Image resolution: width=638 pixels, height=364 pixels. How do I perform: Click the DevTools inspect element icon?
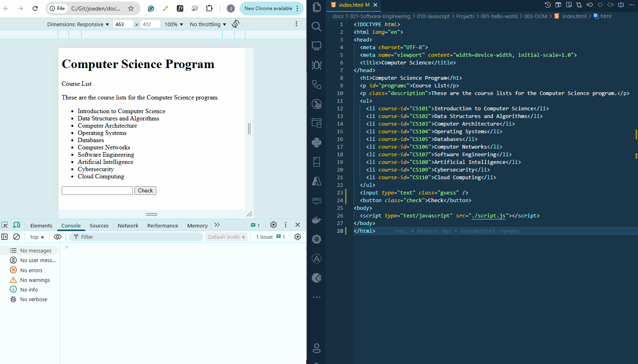[x=5, y=225]
